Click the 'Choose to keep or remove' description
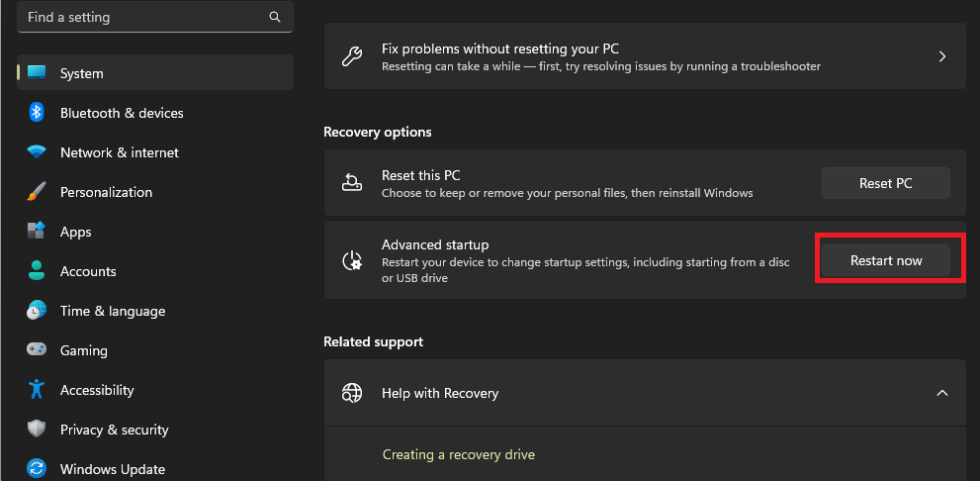980x481 pixels. pyautogui.click(x=567, y=193)
